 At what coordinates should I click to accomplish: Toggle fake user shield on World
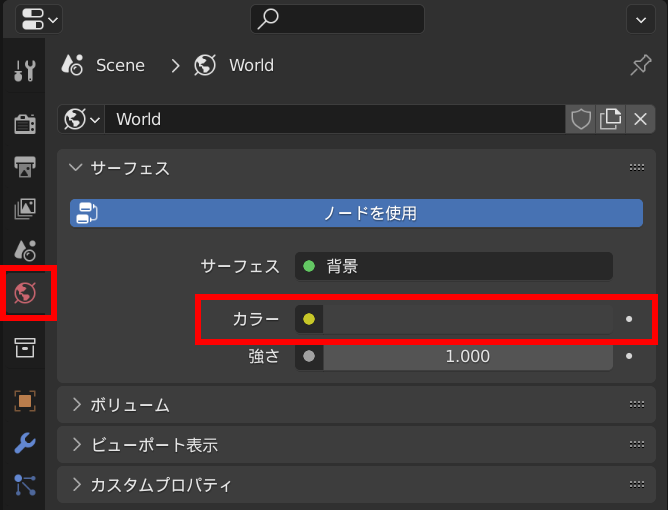(x=581, y=119)
